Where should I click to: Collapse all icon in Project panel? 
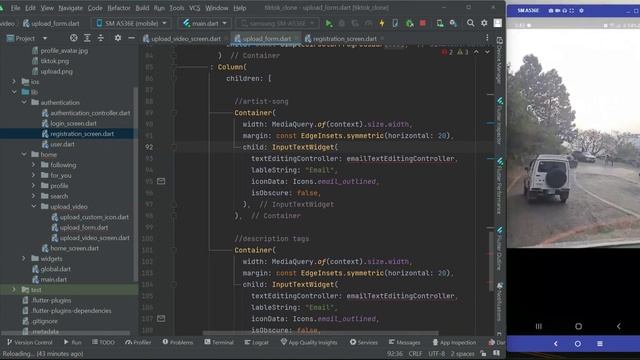coord(101,38)
